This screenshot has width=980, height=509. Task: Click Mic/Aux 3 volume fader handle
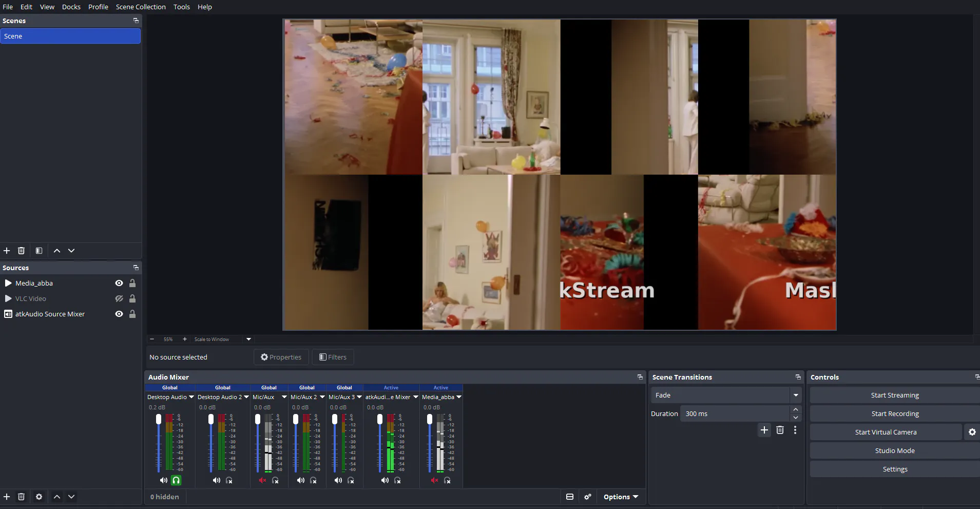coord(335,419)
